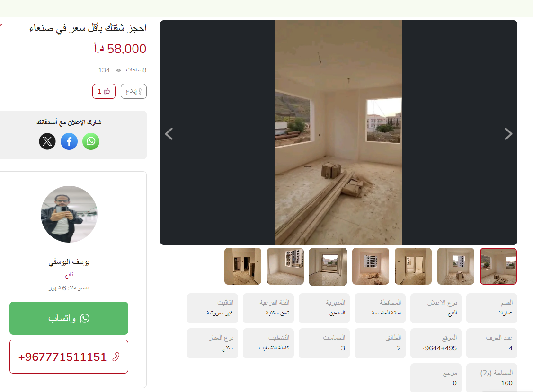Select thumbnail with large corner windows

pyautogui.click(x=285, y=266)
